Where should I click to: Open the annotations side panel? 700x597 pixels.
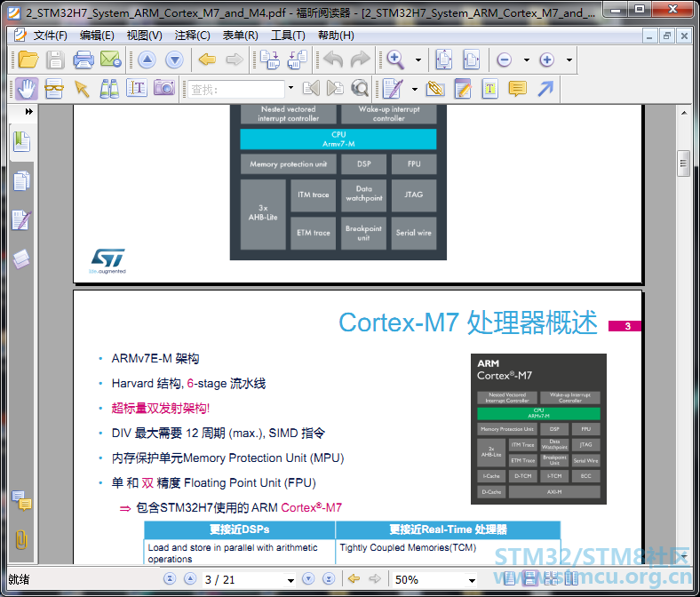(21, 220)
